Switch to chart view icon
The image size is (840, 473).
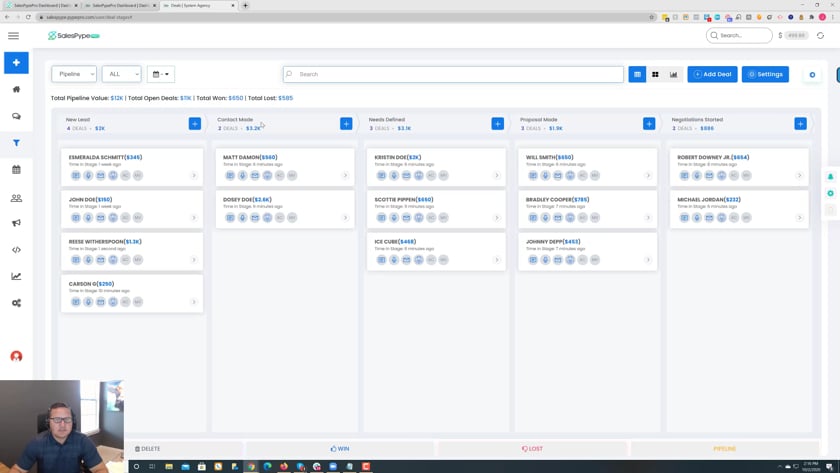coord(673,74)
